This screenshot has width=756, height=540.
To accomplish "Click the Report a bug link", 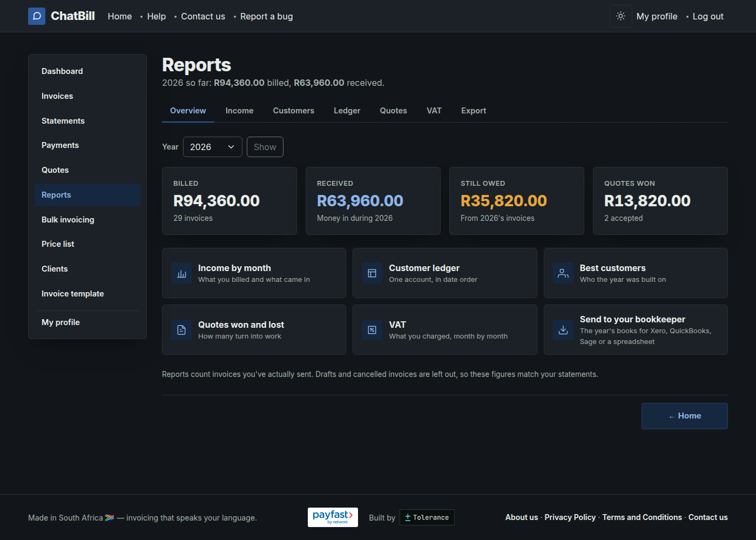I will [267, 16].
